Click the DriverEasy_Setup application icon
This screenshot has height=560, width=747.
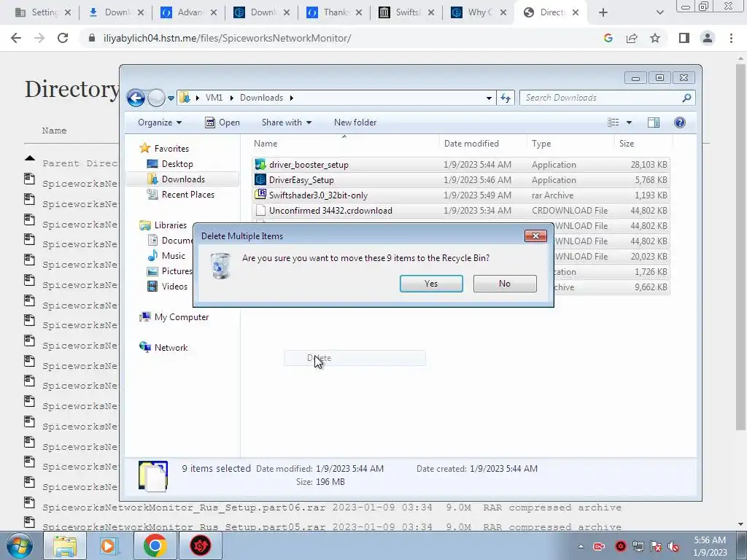point(260,179)
